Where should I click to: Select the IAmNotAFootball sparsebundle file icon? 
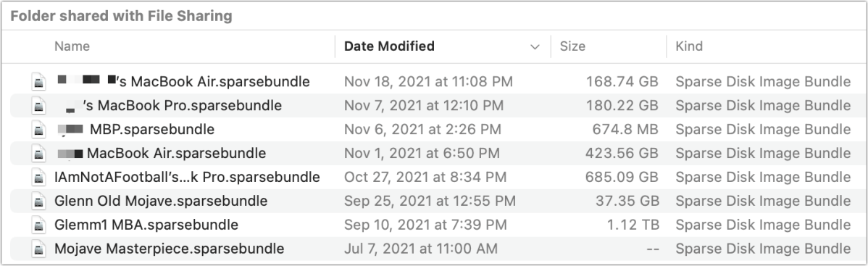coord(38,178)
